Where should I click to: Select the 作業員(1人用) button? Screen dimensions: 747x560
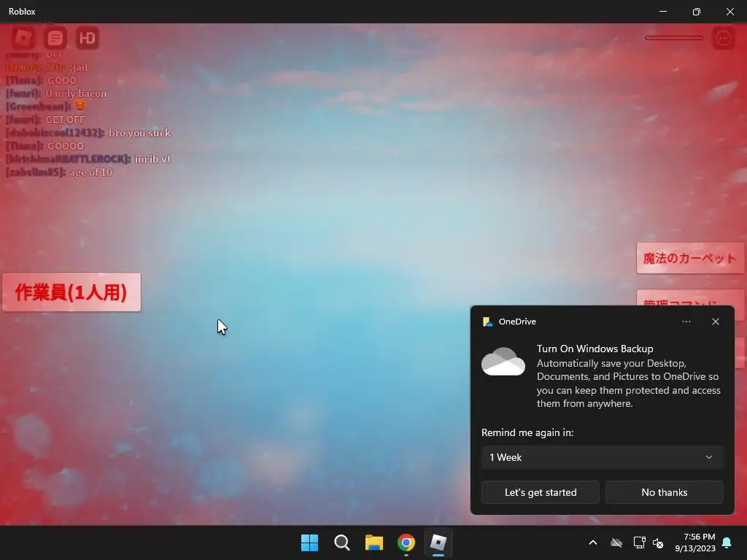point(71,292)
